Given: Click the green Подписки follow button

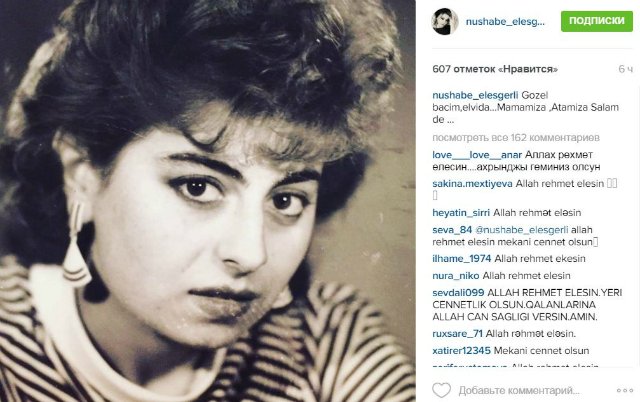Looking at the screenshot, I should point(597,21).
